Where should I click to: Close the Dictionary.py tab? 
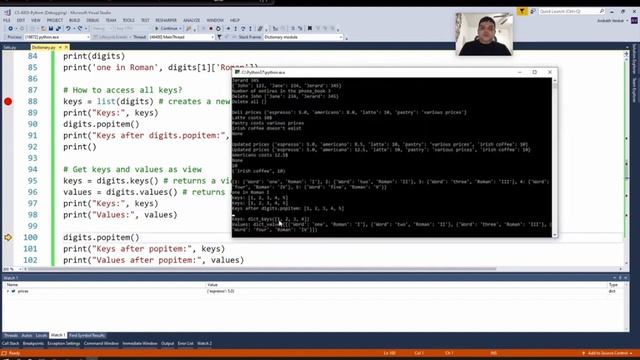(x=67, y=47)
